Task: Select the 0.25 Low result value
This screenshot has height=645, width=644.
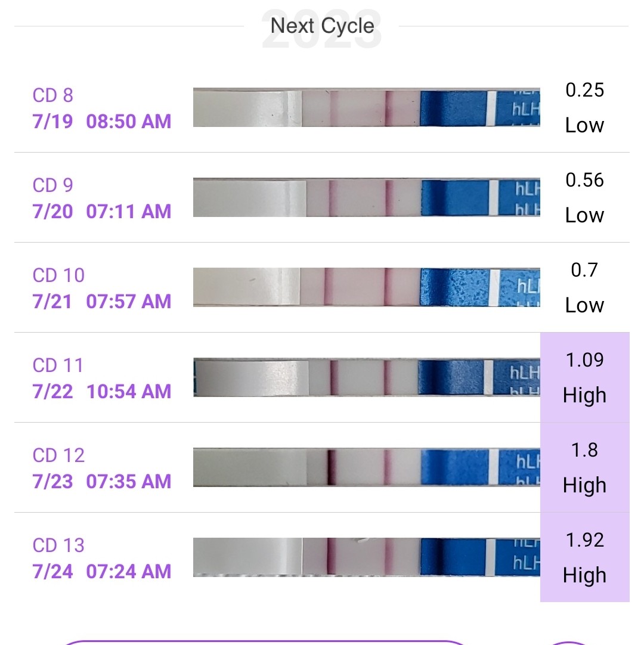Action: (584, 108)
